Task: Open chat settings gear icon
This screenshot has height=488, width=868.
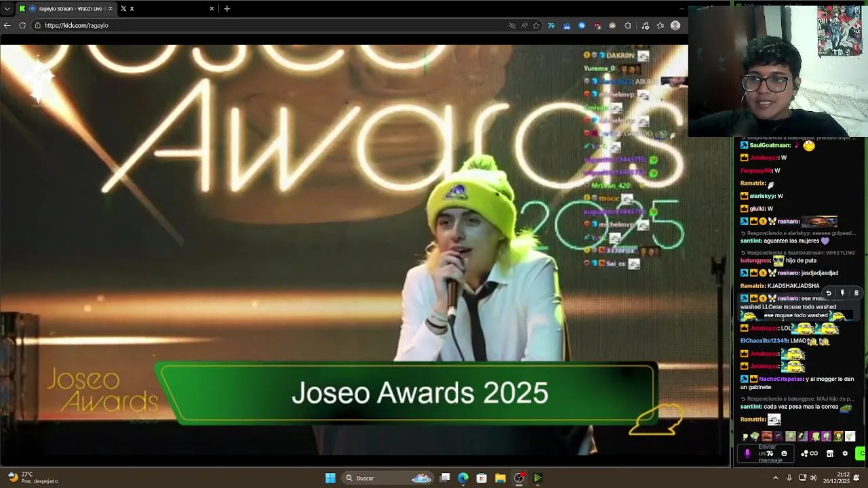Action: pos(845,453)
